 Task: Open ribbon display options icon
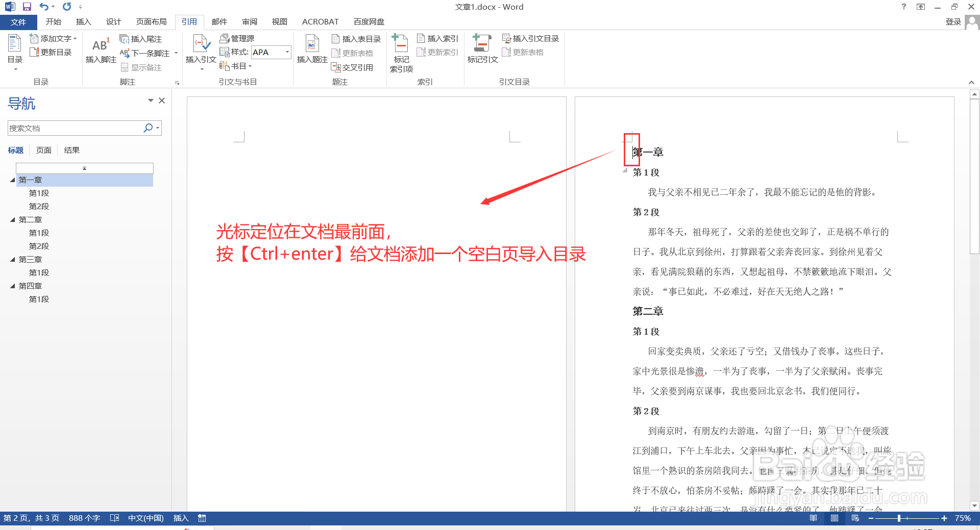tap(921, 7)
